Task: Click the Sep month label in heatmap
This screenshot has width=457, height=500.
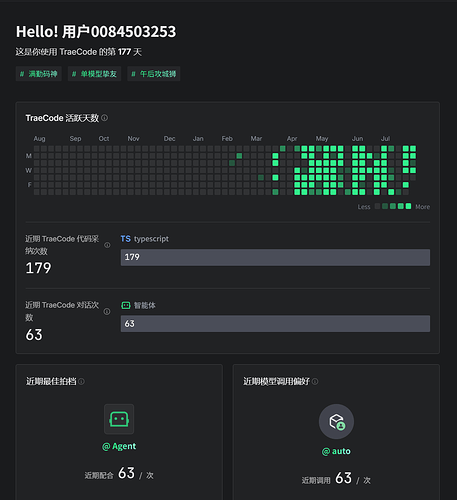Action: click(75, 139)
